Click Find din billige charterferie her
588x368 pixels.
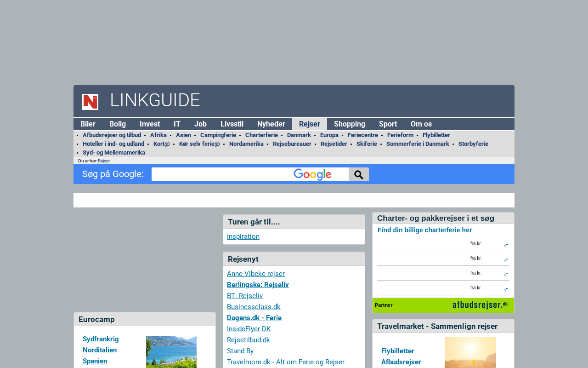pos(424,230)
